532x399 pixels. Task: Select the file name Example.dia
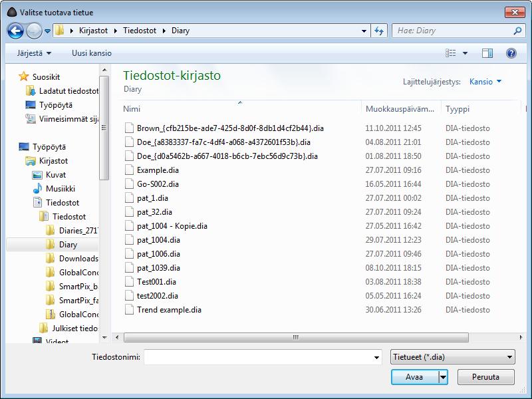tap(158, 170)
